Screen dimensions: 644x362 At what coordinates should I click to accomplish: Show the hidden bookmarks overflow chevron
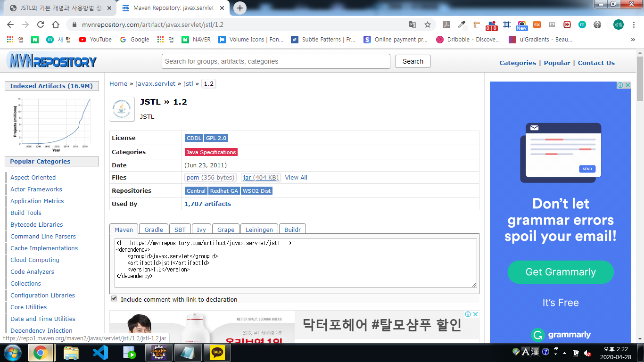click(x=633, y=40)
